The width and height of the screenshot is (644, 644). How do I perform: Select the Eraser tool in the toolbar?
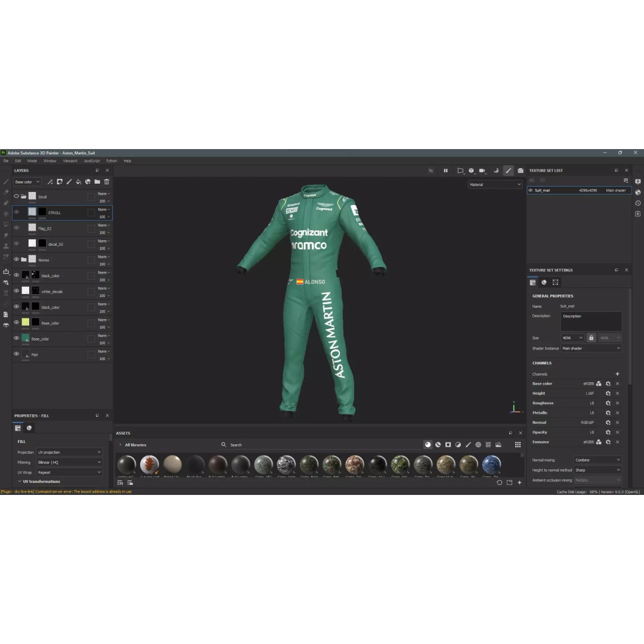7,191
